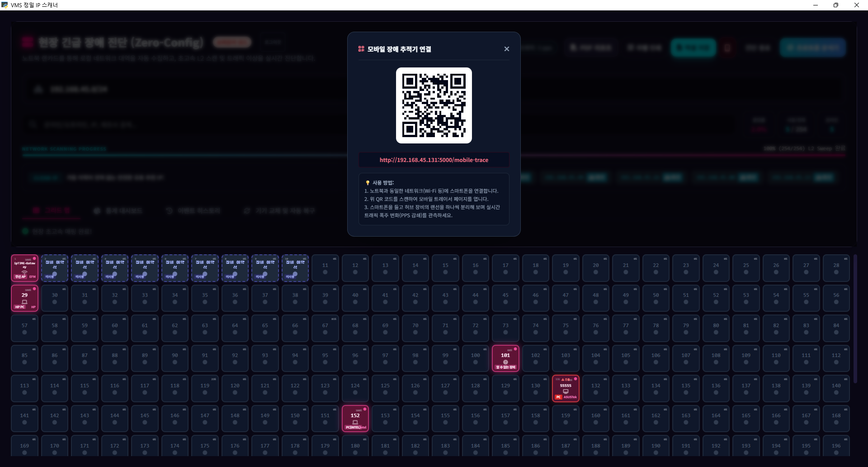868x467 pixels.
Task: Click the vertical scrollbar of IP grid
Action: pos(855,319)
